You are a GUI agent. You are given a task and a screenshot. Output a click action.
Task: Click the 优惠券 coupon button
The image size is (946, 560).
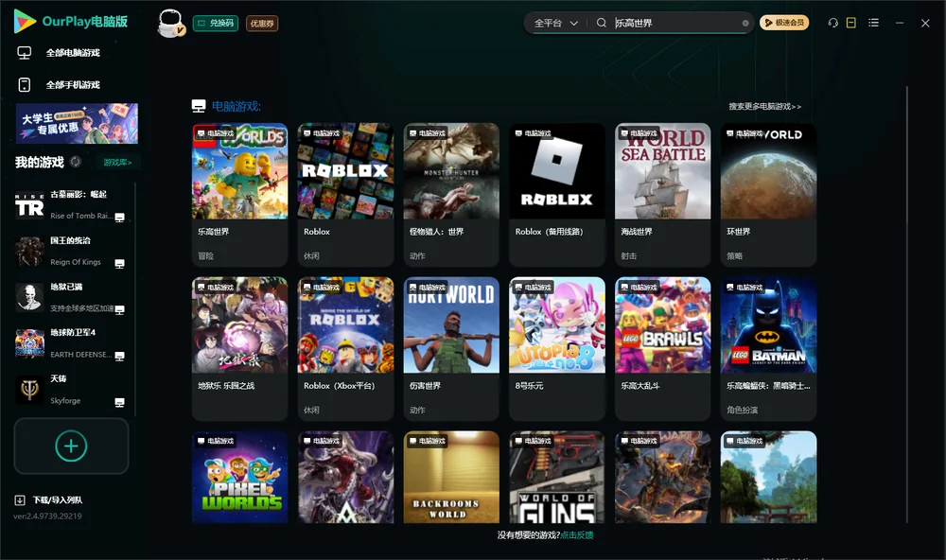[x=262, y=24]
